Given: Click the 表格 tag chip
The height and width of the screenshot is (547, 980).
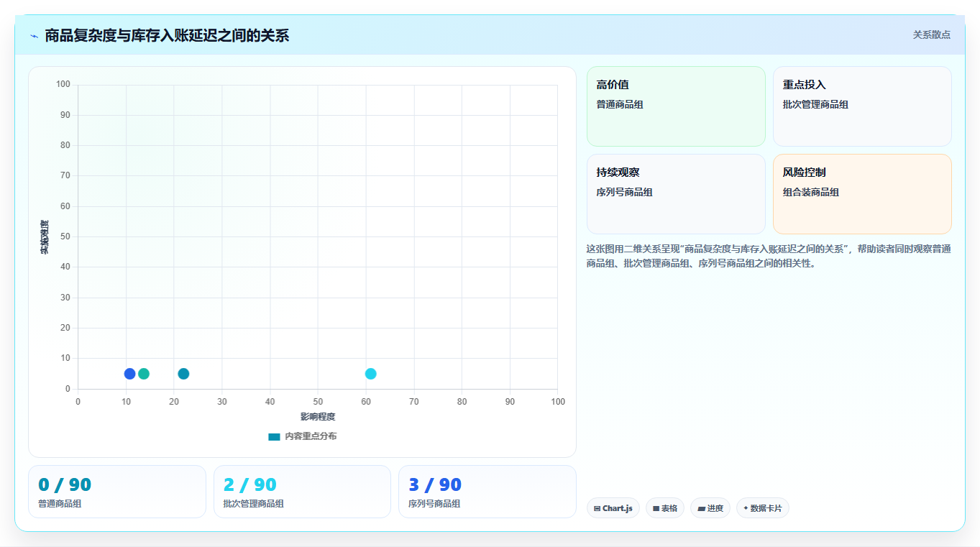Looking at the screenshot, I should pos(665,508).
